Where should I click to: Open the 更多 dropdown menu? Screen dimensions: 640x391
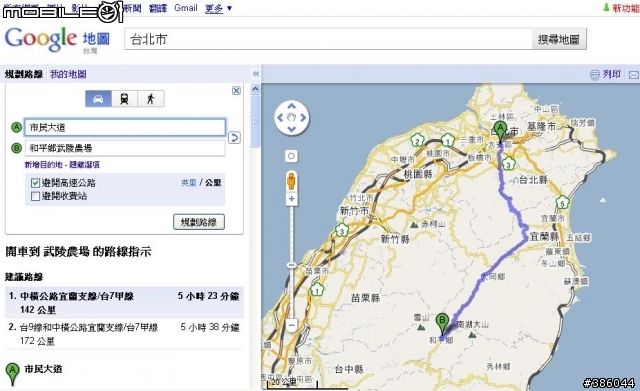coord(218,8)
